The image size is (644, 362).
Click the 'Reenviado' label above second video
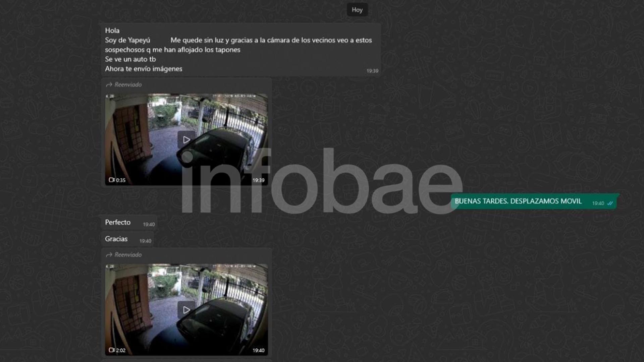pyautogui.click(x=128, y=255)
